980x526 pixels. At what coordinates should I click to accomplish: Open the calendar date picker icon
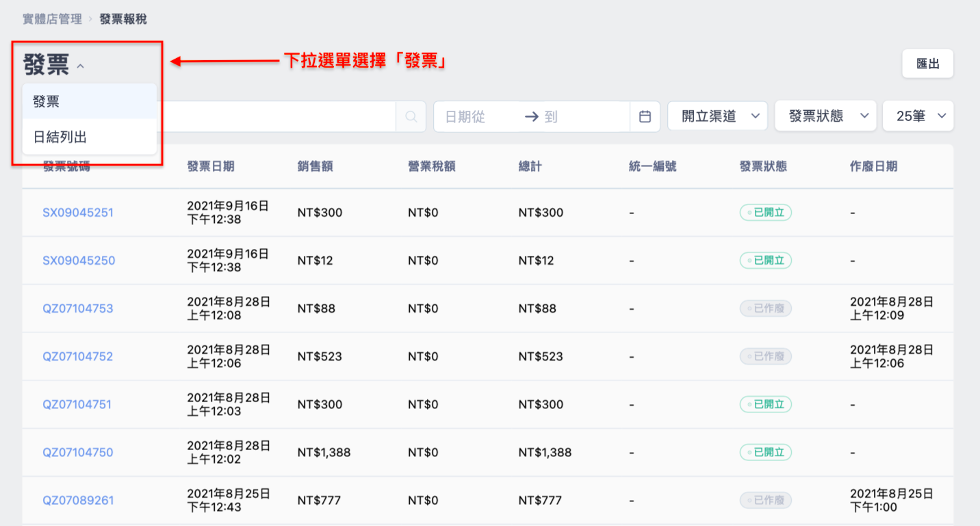(x=645, y=117)
